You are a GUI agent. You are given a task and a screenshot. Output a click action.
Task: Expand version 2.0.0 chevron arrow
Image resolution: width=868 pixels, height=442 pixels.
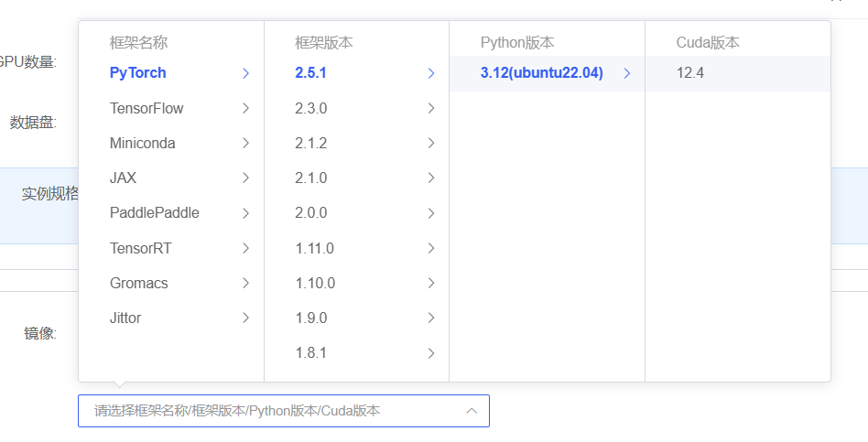tap(431, 213)
